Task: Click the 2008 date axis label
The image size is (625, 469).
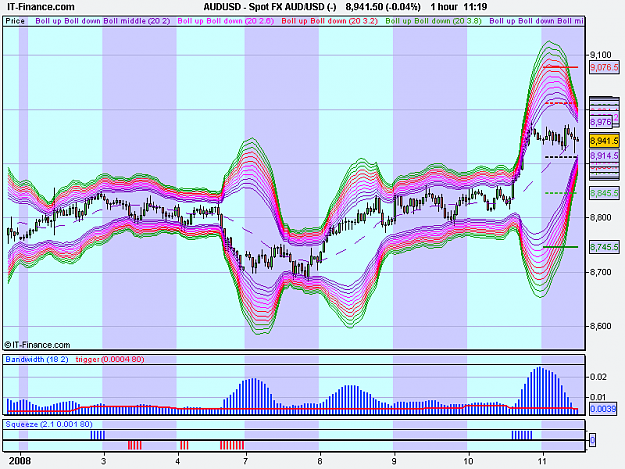Action: pyautogui.click(x=20, y=461)
